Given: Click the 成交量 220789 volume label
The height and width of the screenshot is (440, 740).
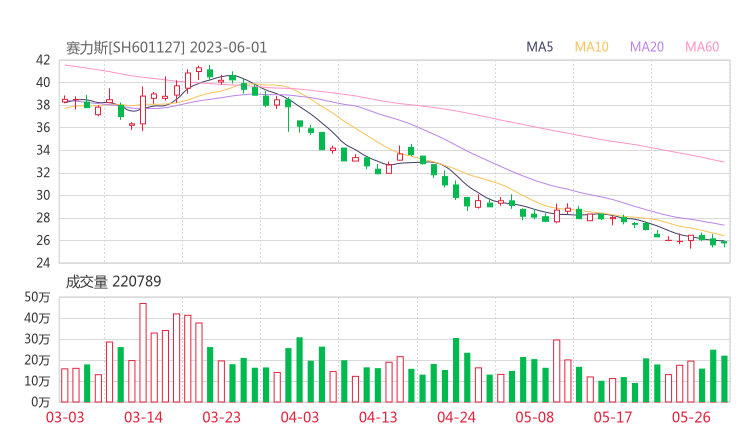Looking at the screenshot, I should pos(113,282).
